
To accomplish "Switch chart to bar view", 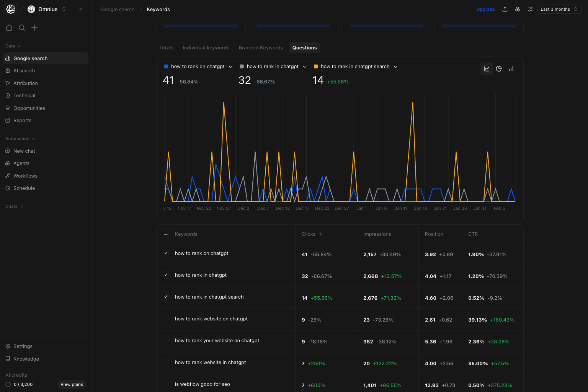I will 511,69.
